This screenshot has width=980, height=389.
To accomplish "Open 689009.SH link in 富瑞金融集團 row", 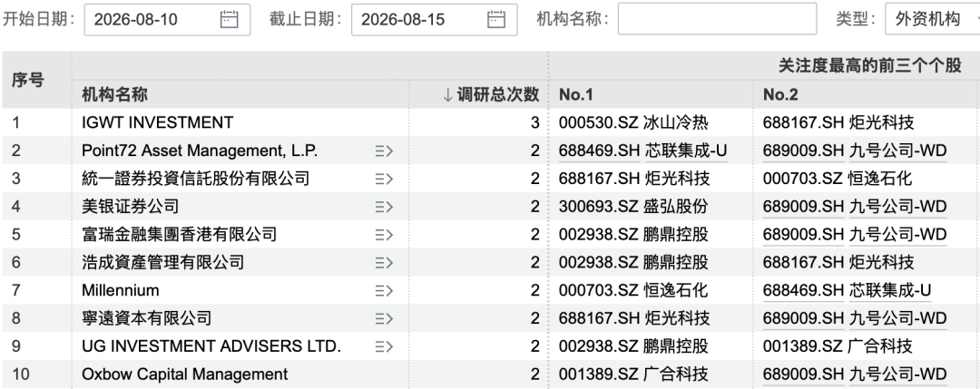I will [x=803, y=235].
